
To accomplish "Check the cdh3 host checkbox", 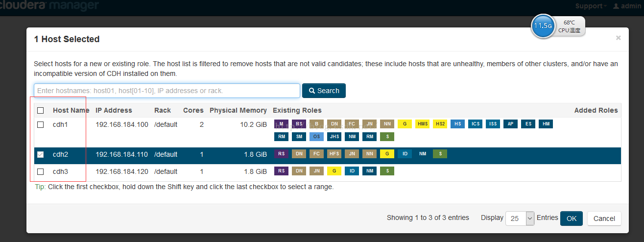I will point(41,171).
